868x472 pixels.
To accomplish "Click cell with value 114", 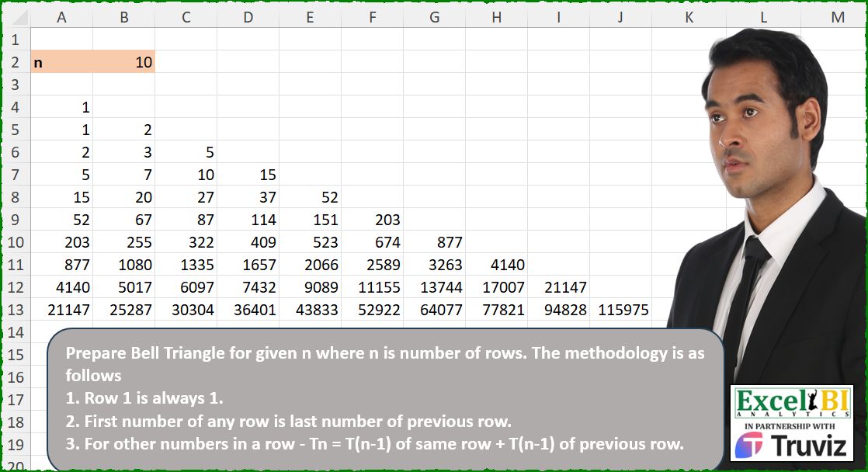I will [x=248, y=220].
